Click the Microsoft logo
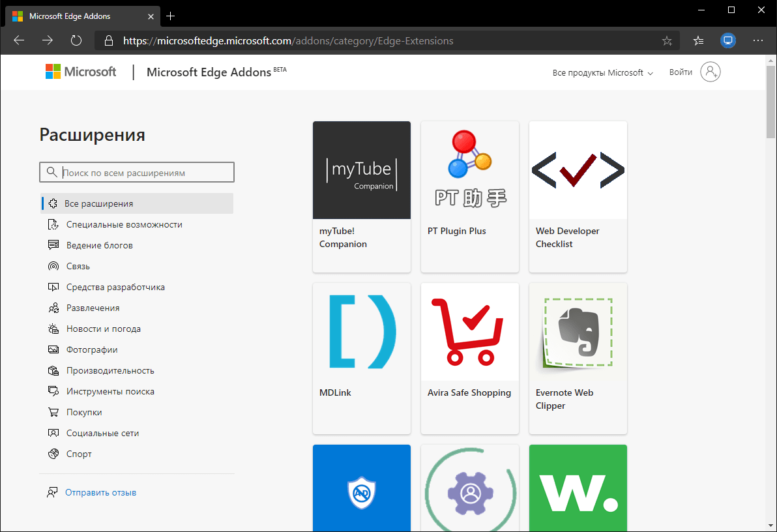Screen dimensions: 777x532 pos(81,72)
